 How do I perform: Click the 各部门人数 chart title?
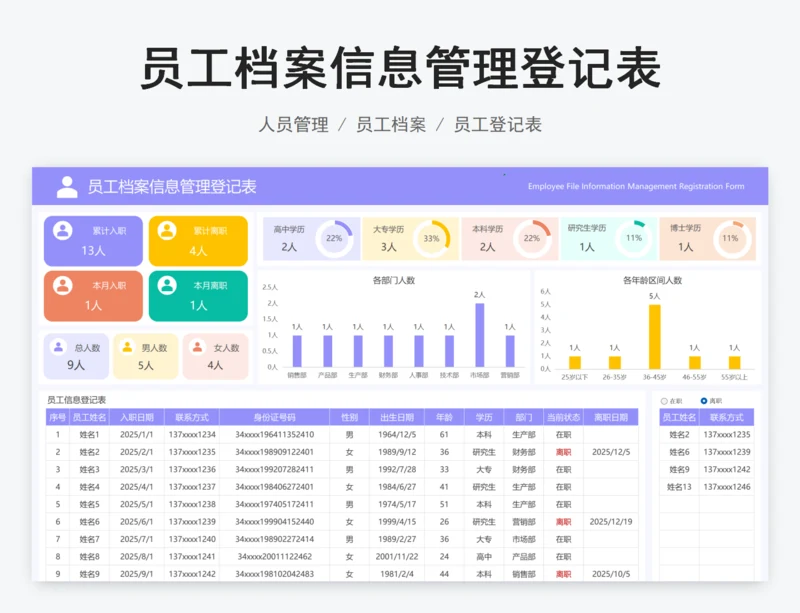(x=393, y=280)
